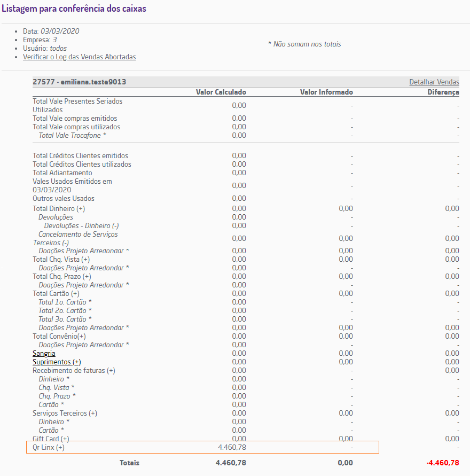Open the Verificar o Log das Vendas Abortadas link
The width and height of the screenshot is (470, 476).
point(79,57)
